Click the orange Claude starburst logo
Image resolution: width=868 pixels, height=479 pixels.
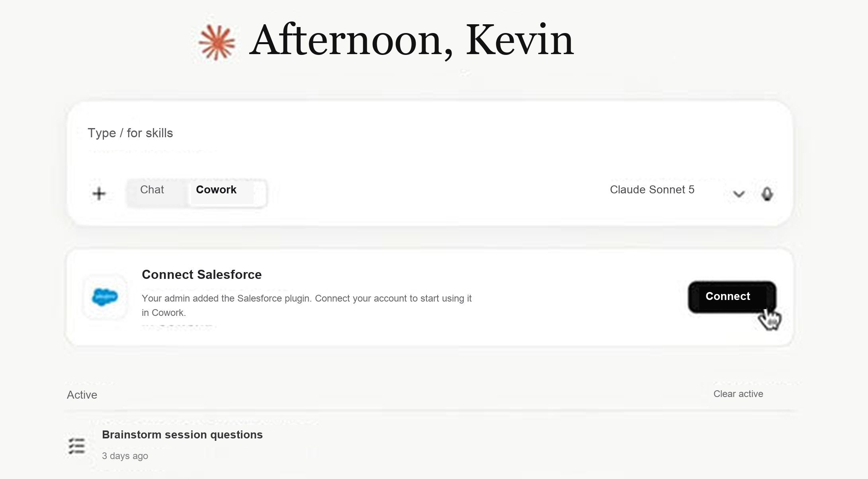[x=217, y=43]
